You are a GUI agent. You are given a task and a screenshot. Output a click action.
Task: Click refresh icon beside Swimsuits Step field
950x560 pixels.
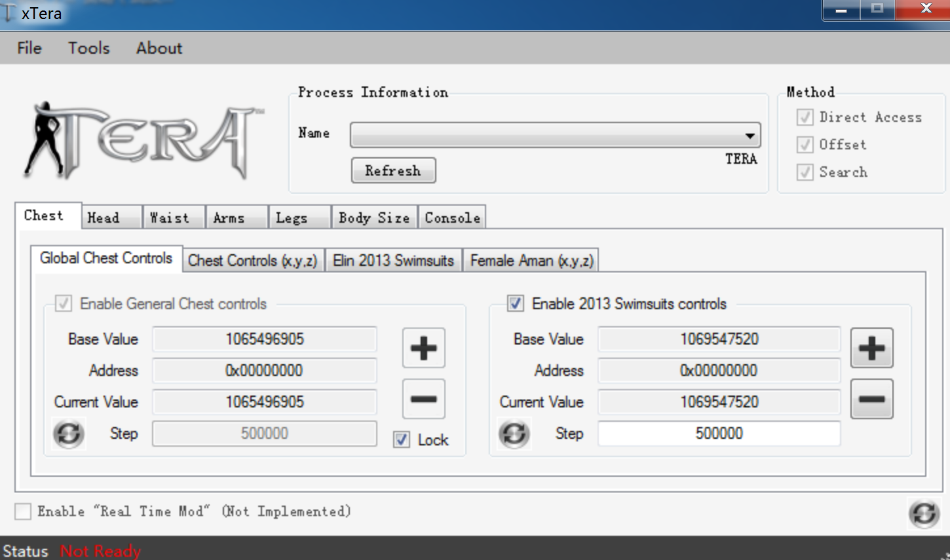click(x=514, y=434)
